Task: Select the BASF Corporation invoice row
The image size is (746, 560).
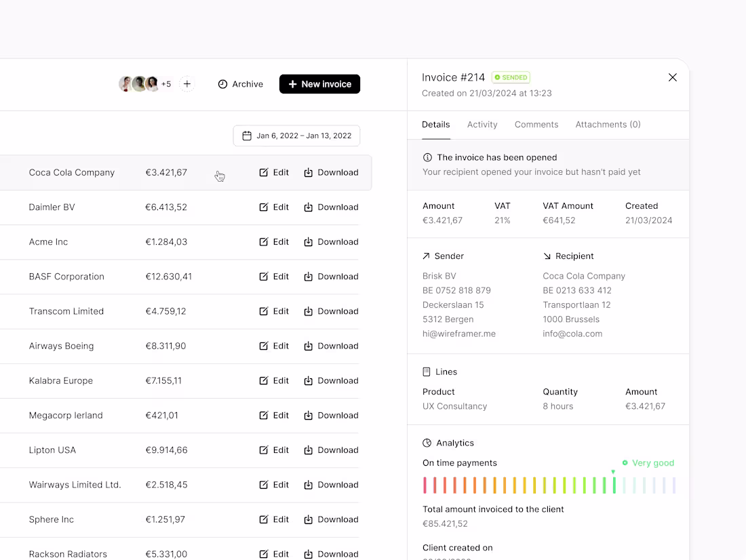Action: 136,277
